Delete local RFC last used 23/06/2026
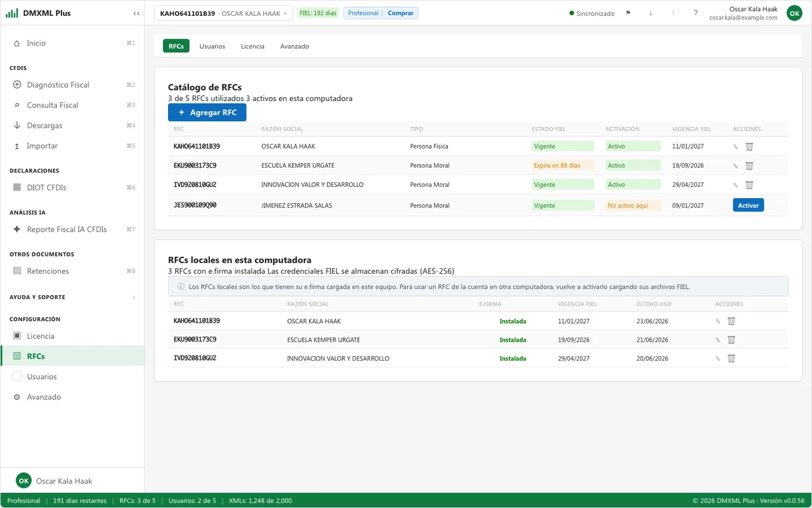Screen dimensions: 812x508 tap(731, 321)
